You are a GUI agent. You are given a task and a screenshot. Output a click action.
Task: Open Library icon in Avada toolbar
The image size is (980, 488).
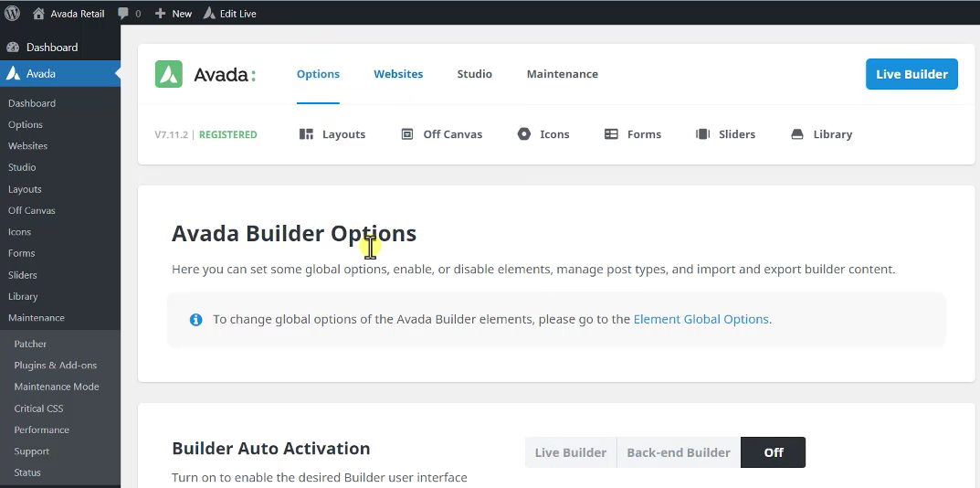coord(797,134)
